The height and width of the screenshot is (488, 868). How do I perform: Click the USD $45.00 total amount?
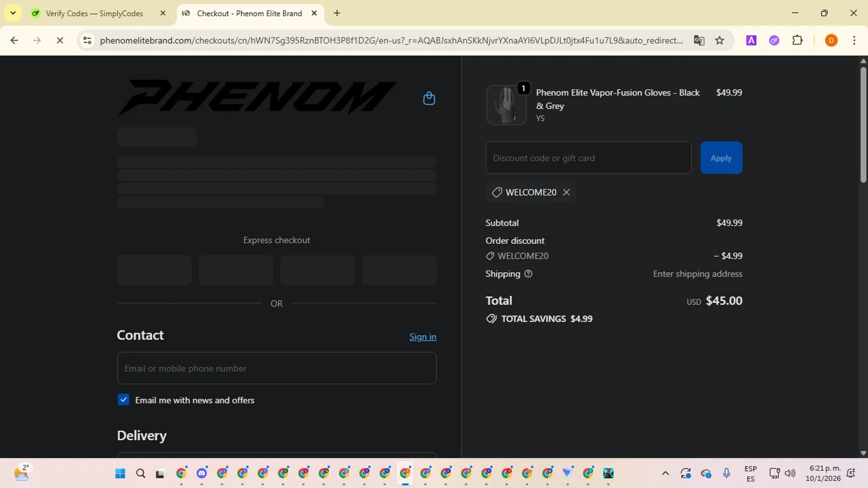pos(714,300)
